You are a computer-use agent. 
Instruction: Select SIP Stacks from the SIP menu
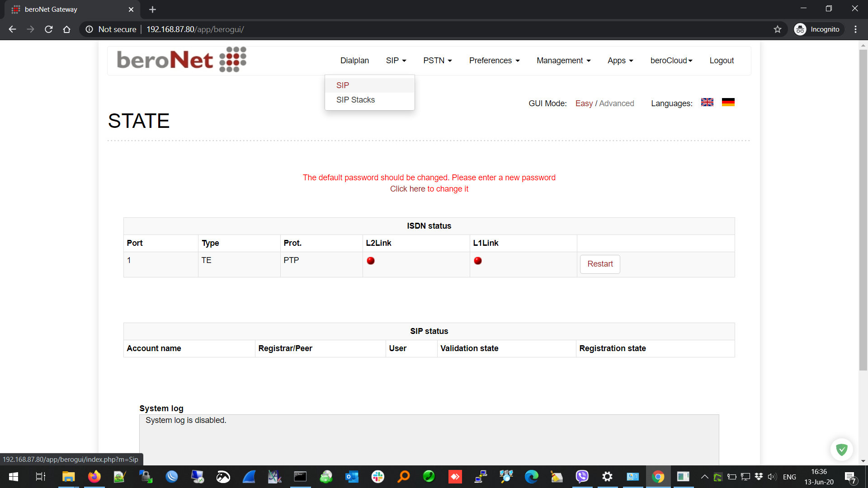pos(355,100)
